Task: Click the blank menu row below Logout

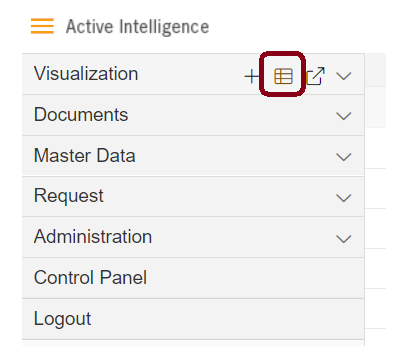Action: click(193, 343)
